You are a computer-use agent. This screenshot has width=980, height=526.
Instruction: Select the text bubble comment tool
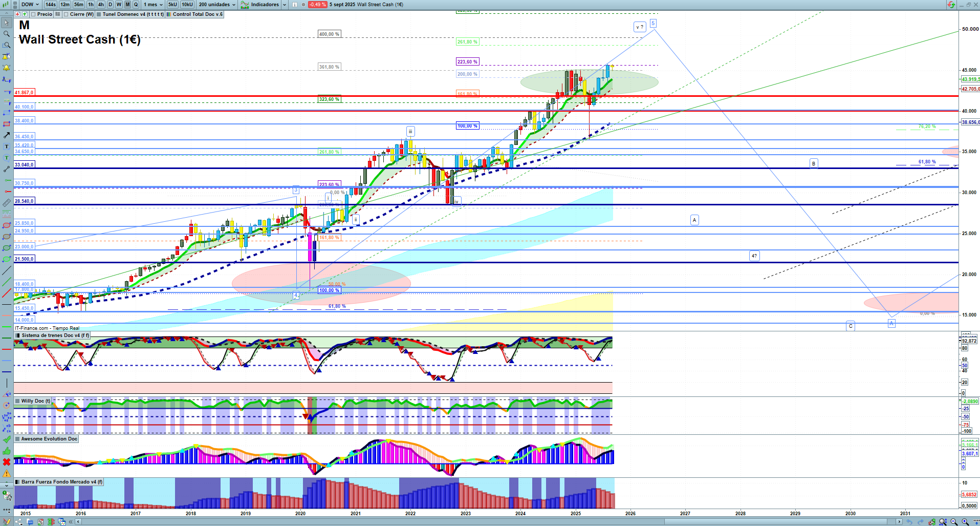(7, 158)
